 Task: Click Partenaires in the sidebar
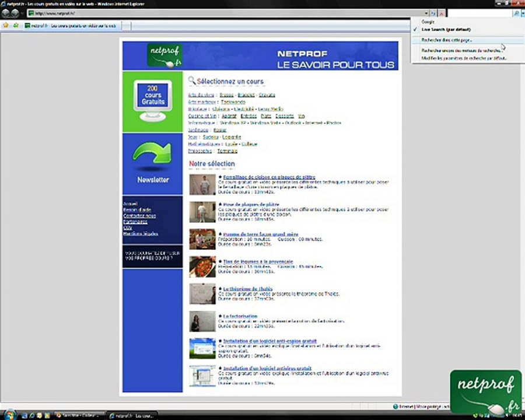tap(135, 222)
